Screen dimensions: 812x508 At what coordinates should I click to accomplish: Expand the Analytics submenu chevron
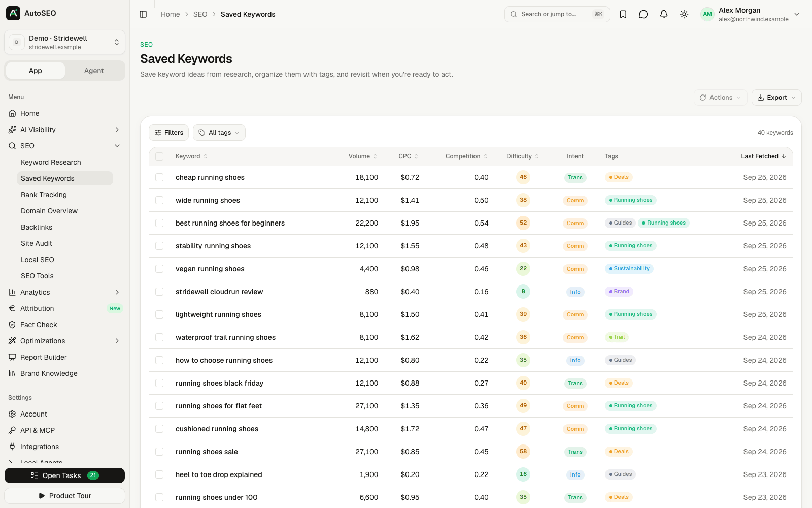point(117,292)
